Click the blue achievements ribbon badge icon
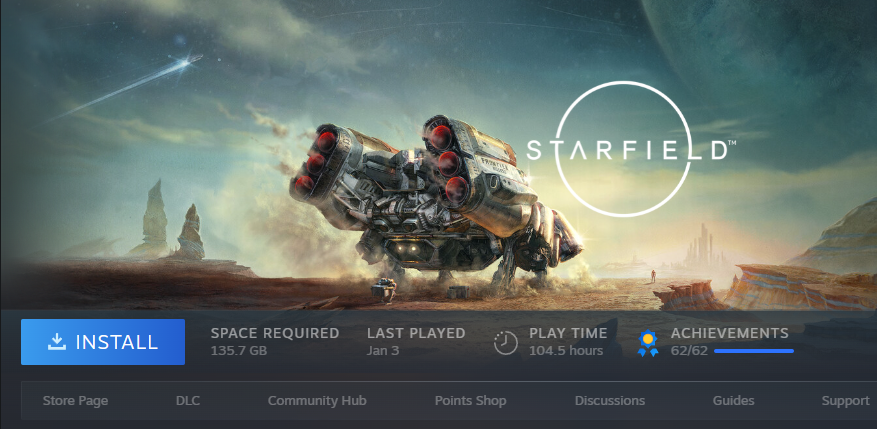 pyautogui.click(x=648, y=343)
